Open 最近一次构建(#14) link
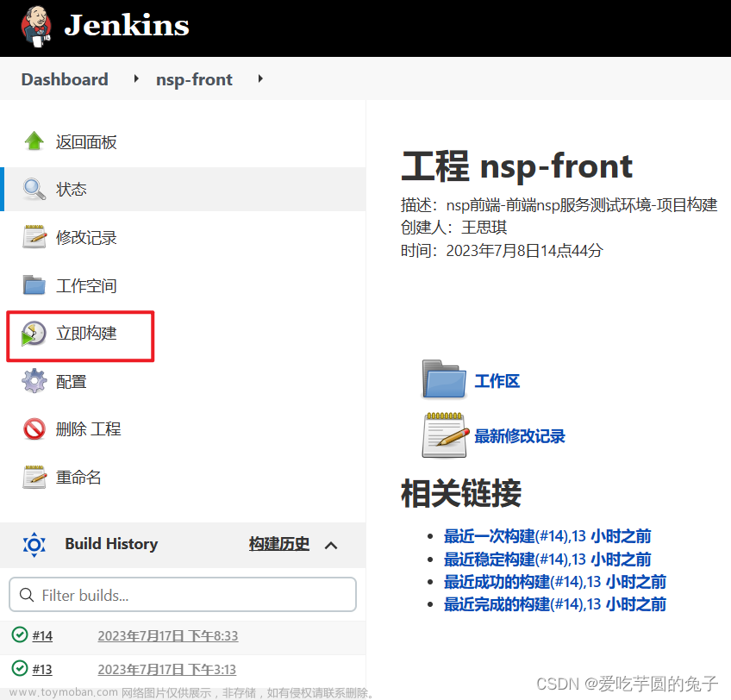The width and height of the screenshot is (731, 700). (x=547, y=536)
